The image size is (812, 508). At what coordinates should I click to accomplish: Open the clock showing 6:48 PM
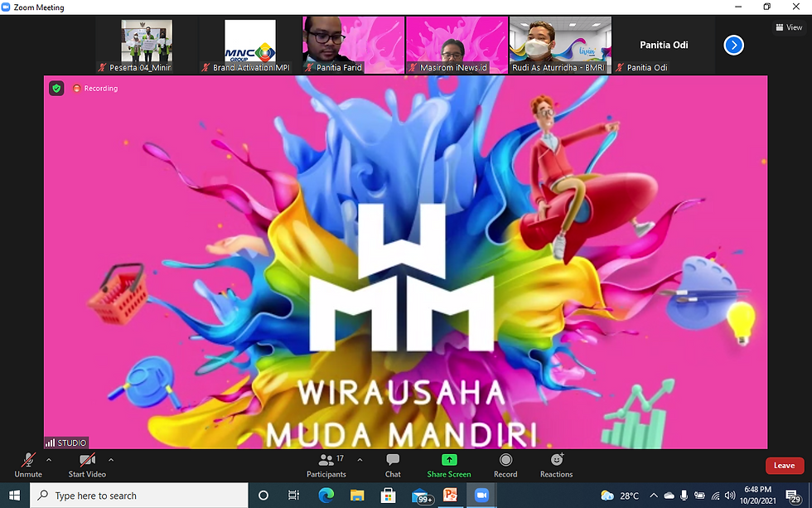point(757,496)
